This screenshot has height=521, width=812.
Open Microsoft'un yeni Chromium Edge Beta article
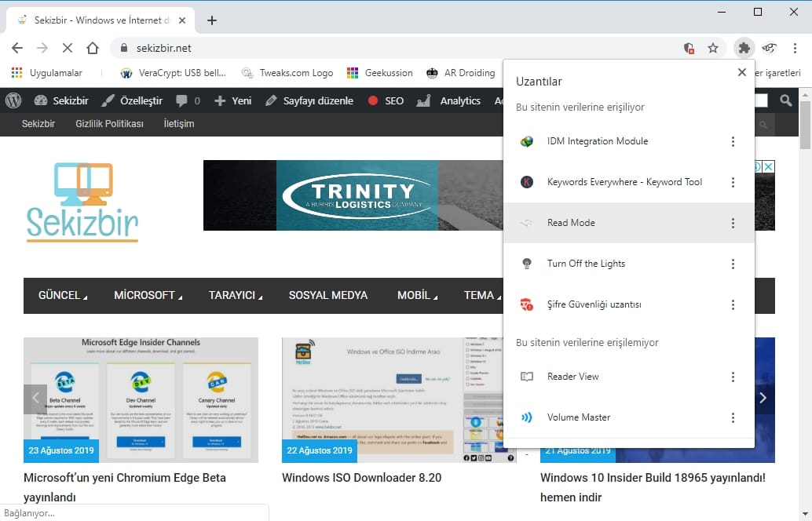pos(125,487)
